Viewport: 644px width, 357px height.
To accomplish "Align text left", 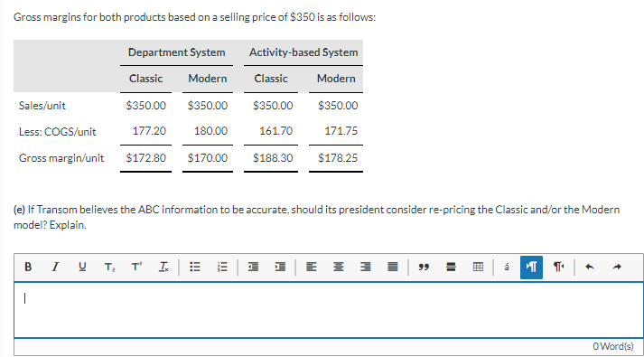I will [312, 267].
